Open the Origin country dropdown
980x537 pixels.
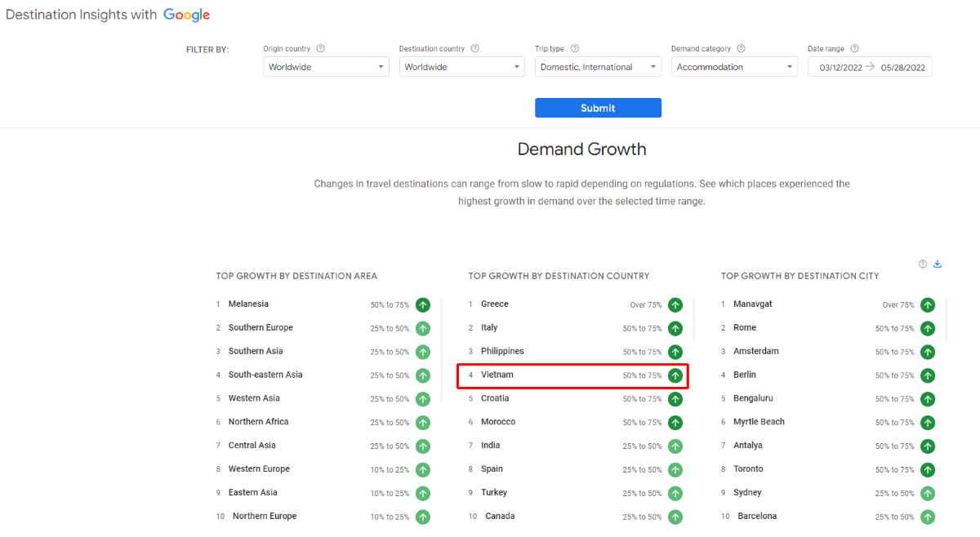(x=326, y=67)
